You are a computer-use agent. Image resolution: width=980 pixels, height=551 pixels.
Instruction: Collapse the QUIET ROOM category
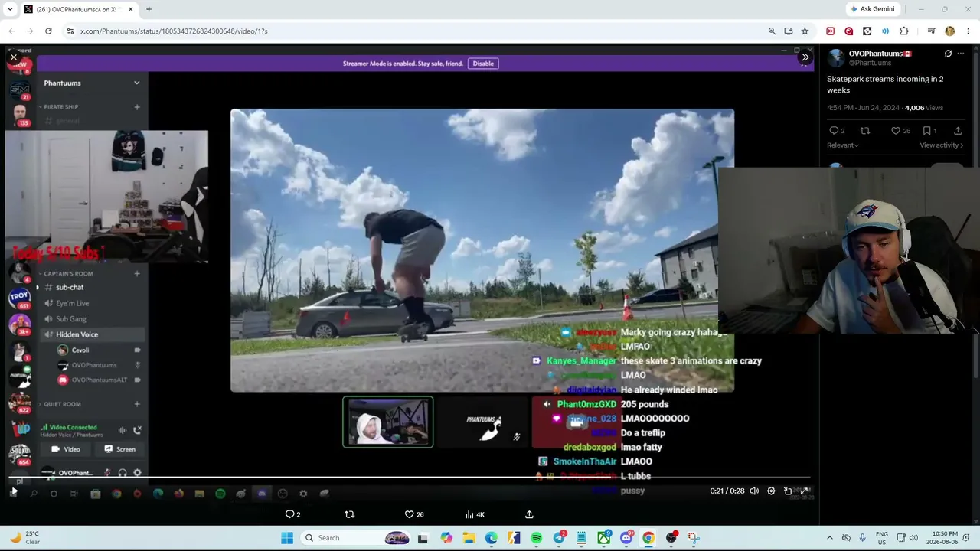pyautogui.click(x=61, y=404)
